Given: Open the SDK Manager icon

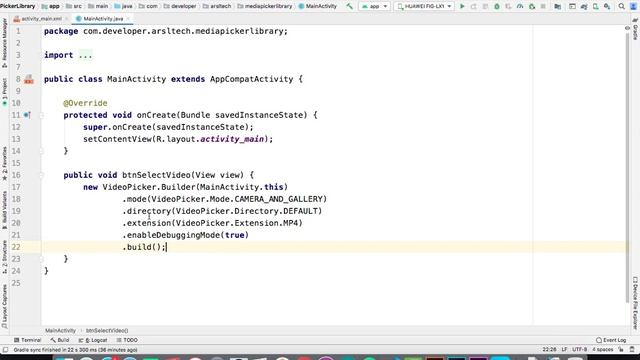Looking at the screenshot, I should (x=607, y=6).
